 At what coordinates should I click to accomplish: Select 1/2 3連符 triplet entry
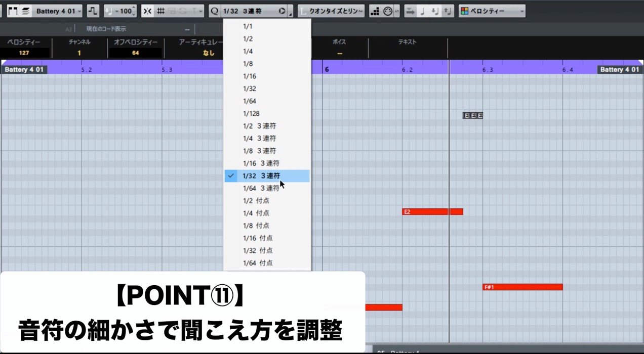tap(267, 126)
